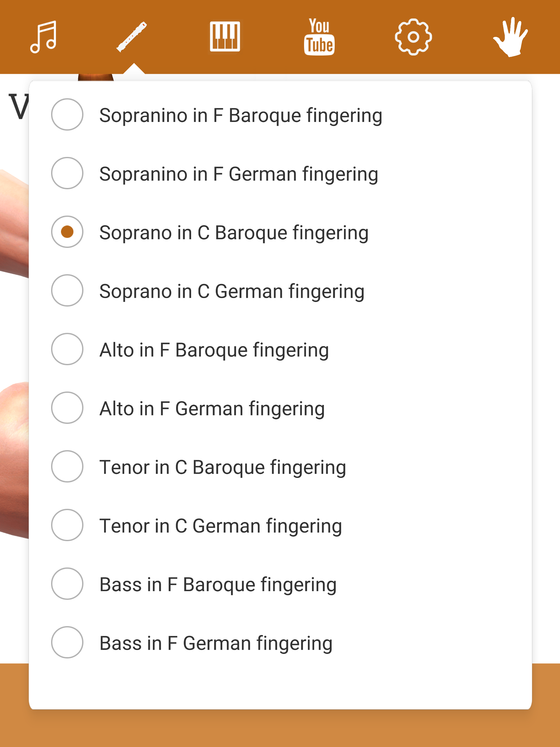Select Bass in F Baroque fingering radio

[x=67, y=583]
